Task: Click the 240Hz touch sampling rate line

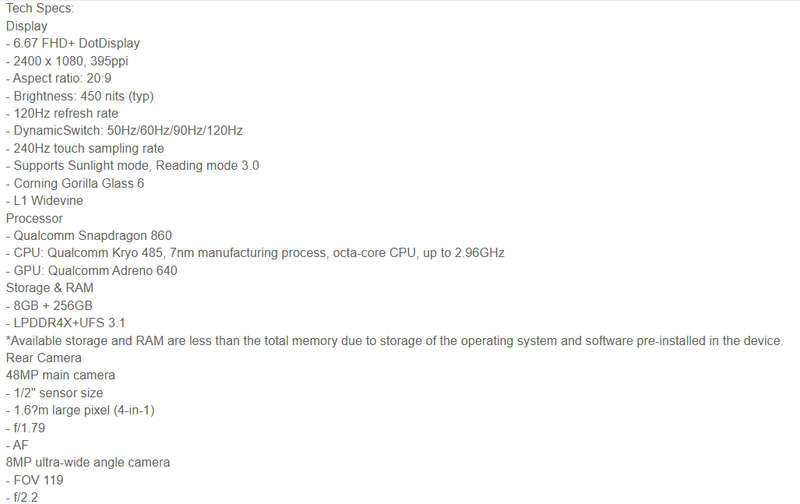Action: click(85, 148)
